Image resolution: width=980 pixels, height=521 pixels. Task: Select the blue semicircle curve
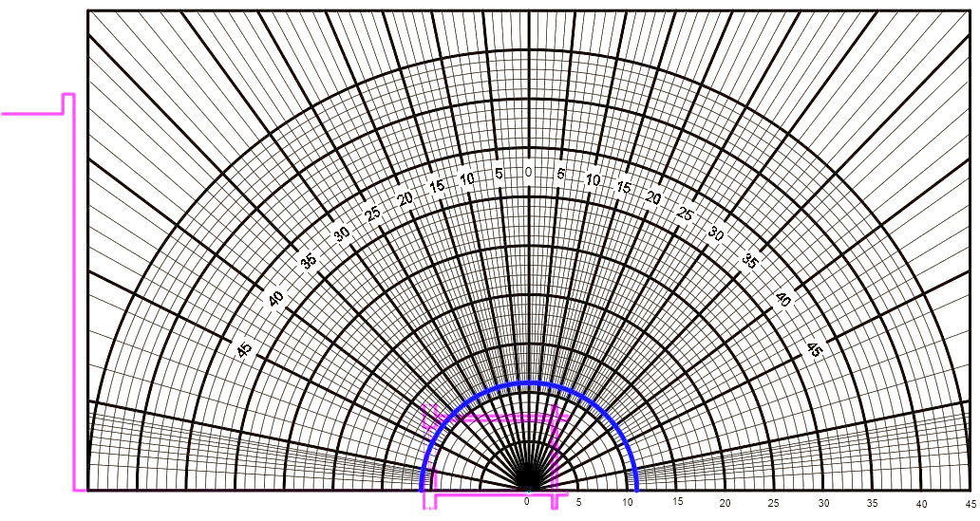(x=529, y=383)
